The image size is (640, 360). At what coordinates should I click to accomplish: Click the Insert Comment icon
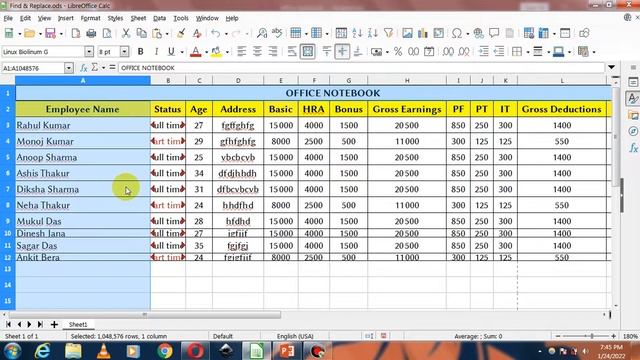point(494,33)
